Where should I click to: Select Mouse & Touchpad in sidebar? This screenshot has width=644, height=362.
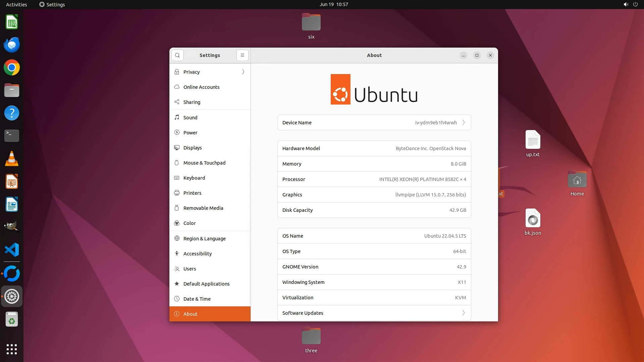point(204,163)
